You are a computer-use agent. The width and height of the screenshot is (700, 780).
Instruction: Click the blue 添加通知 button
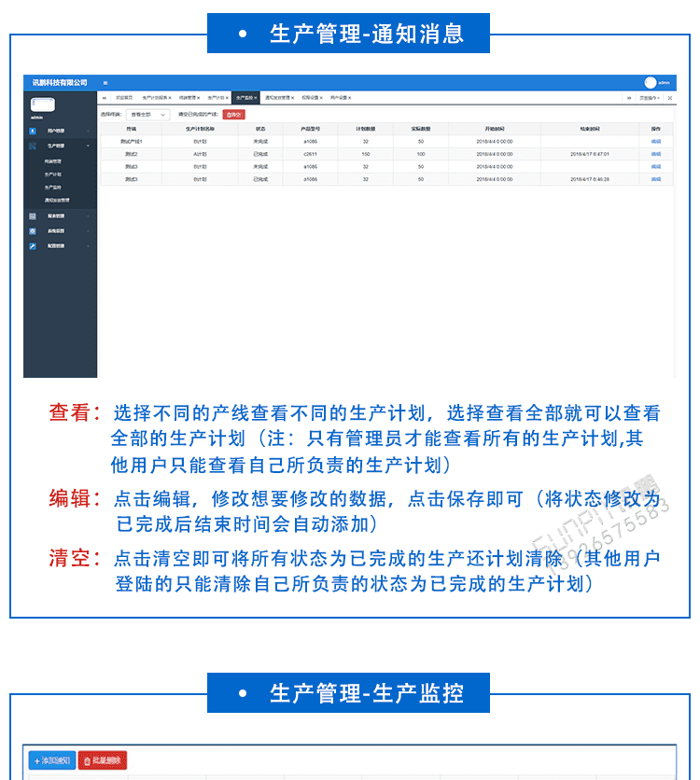click(52, 761)
